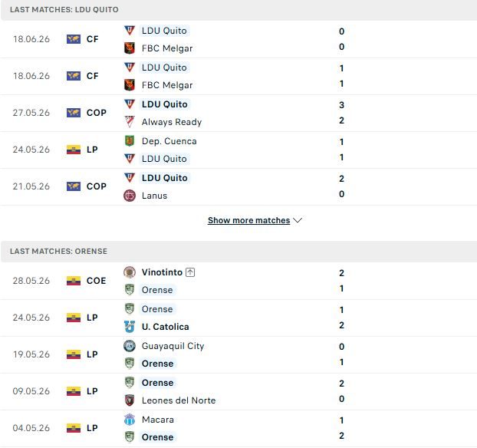Expand the Show more matches chevron

click(298, 220)
